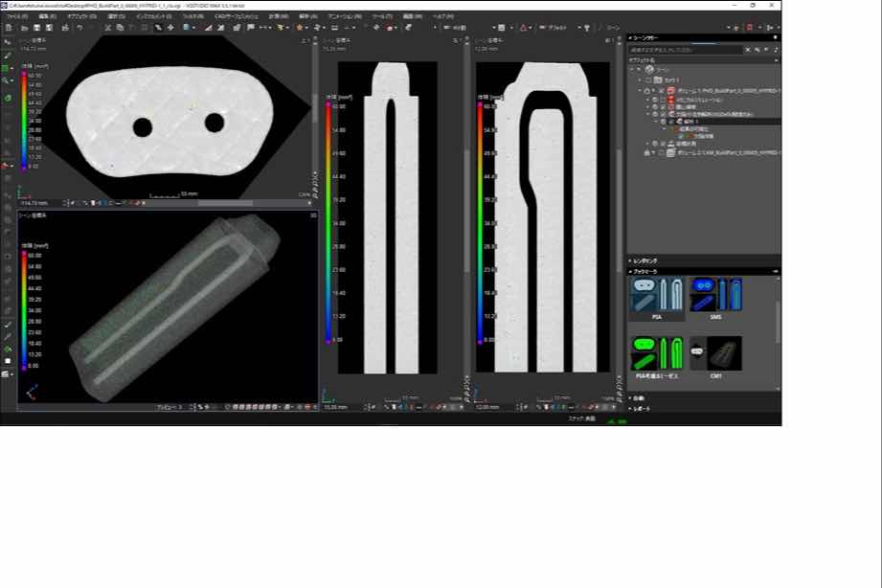This screenshot has height=588, width=882.
Task: Click the trophy-shaped icon in top toolbar
Action: 587,28
